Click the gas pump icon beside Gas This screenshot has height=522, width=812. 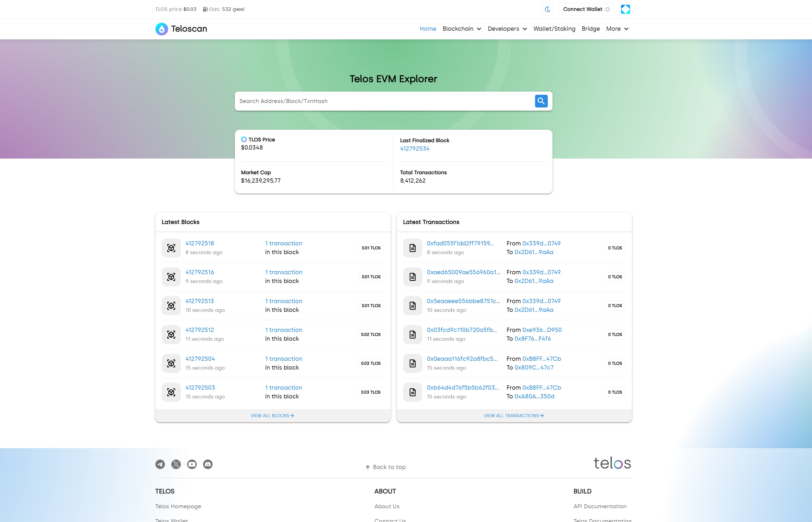point(205,9)
